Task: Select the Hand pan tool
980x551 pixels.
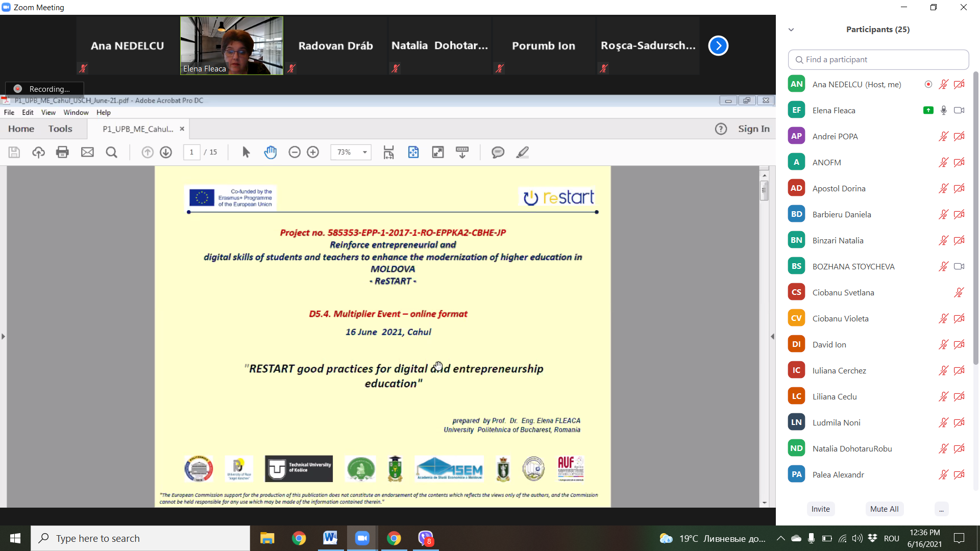Action: [x=270, y=152]
